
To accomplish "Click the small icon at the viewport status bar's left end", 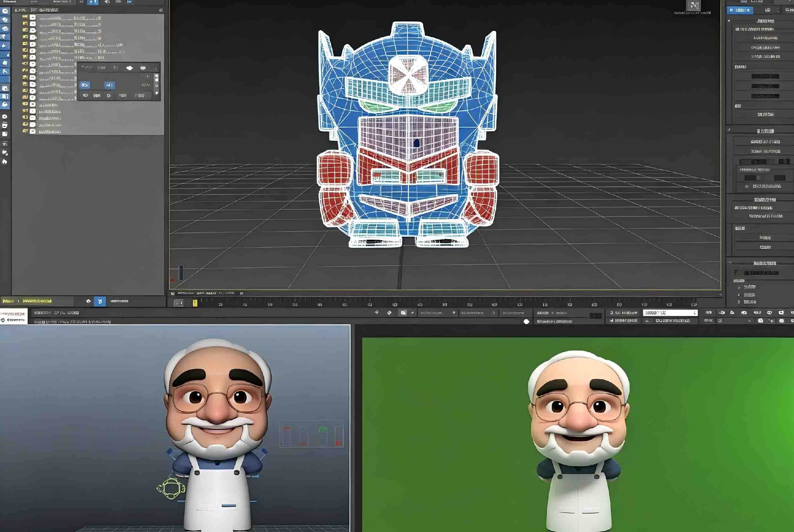I will [x=173, y=293].
